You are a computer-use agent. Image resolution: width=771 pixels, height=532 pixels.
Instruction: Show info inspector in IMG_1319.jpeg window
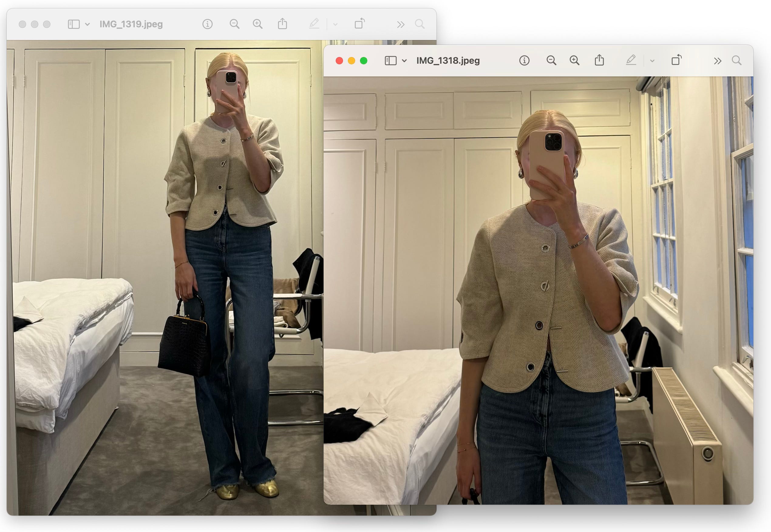[207, 24]
